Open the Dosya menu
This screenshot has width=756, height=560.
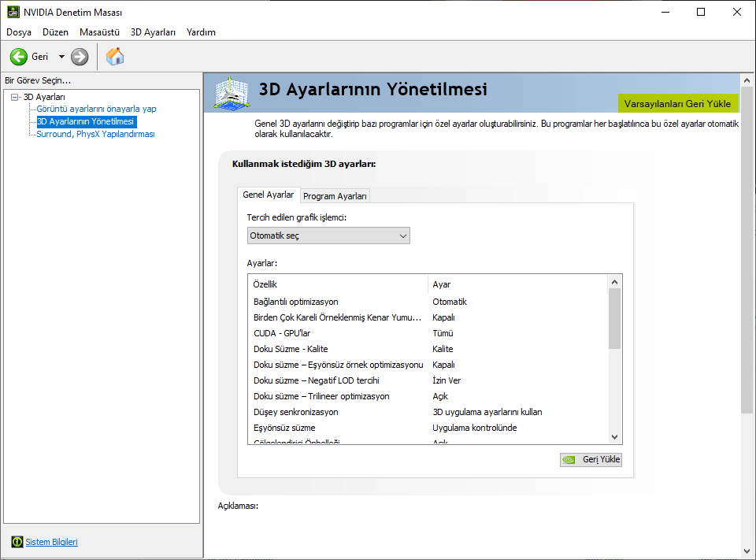(19, 32)
